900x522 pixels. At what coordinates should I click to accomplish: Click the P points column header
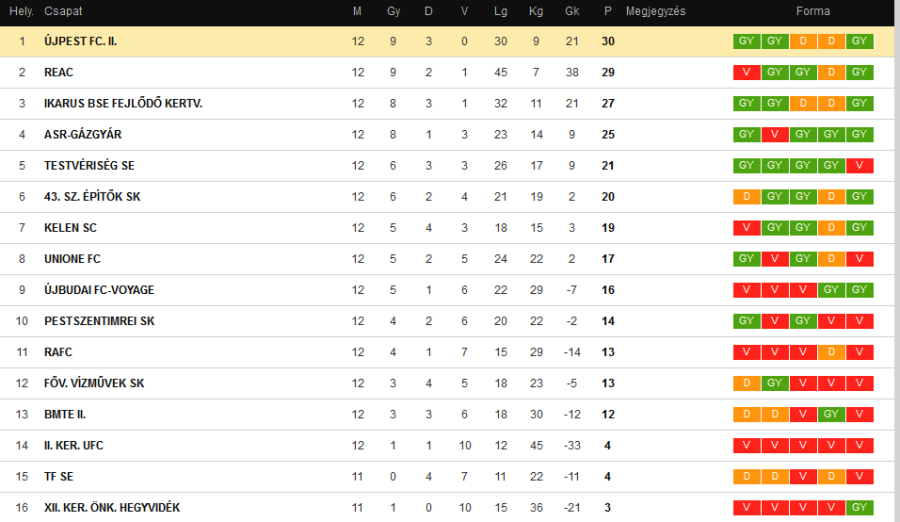click(x=608, y=11)
